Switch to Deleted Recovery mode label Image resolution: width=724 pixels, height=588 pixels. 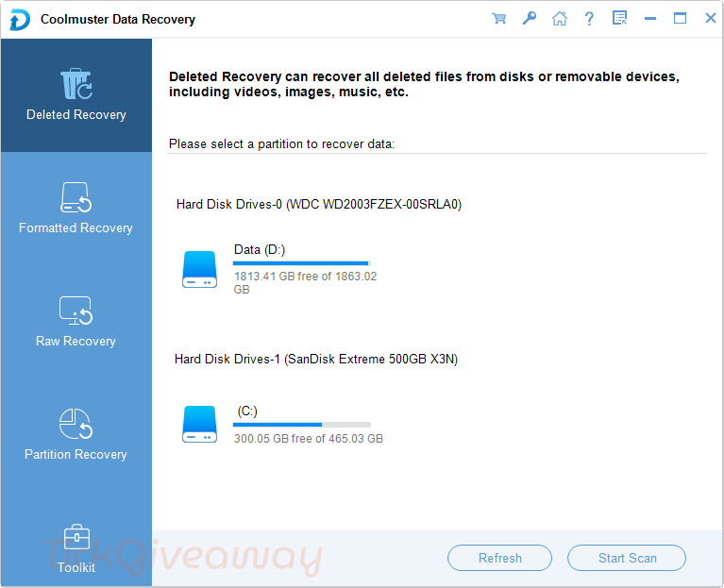(x=76, y=115)
